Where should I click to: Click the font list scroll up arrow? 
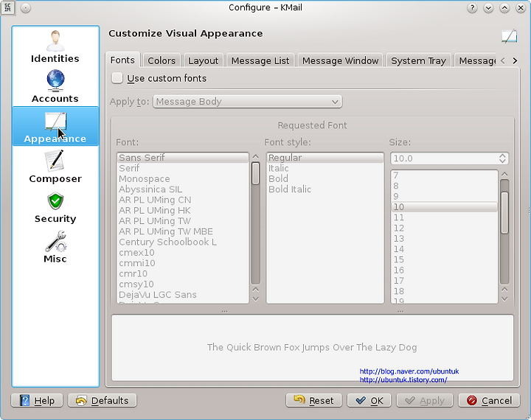pyautogui.click(x=256, y=157)
